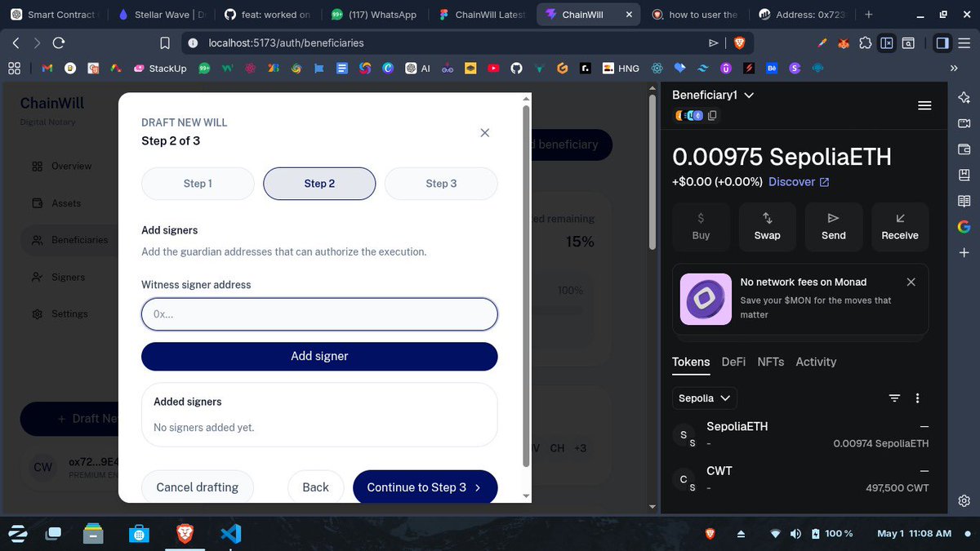Click the Brave Shields lion icon
This screenshot has width=980, height=551.
click(739, 42)
